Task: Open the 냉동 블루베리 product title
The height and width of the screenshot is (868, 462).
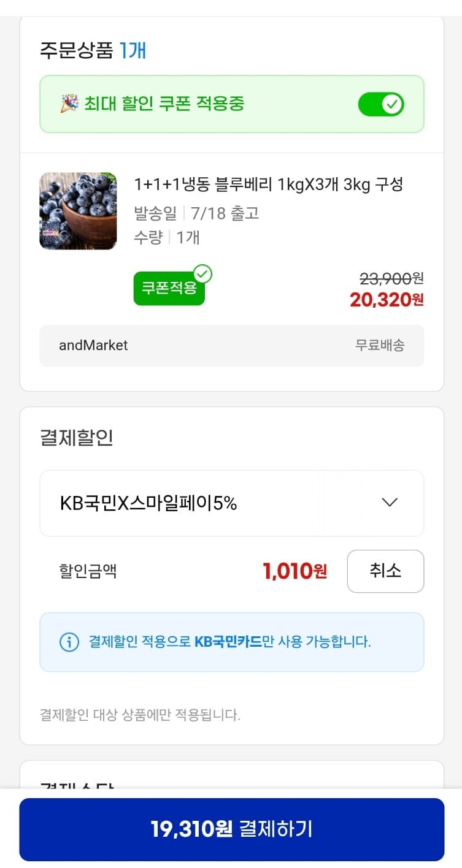Action: [x=268, y=184]
